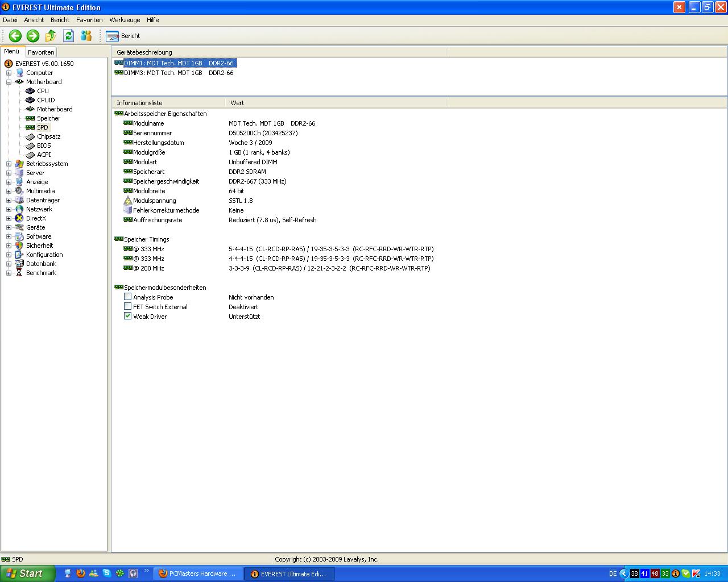Expand hidden tray icons with the arrow

[623, 573]
